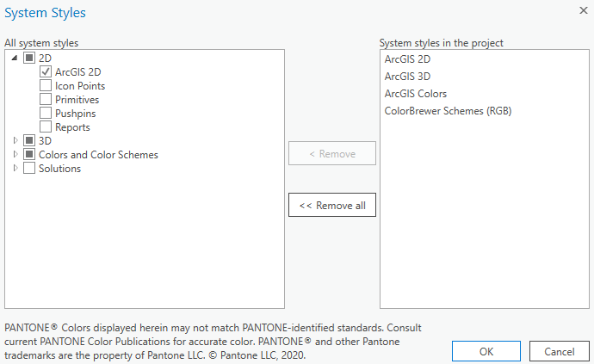Expand the 3D tree node
This screenshot has height=364, width=594.
pyautogui.click(x=15, y=140)
